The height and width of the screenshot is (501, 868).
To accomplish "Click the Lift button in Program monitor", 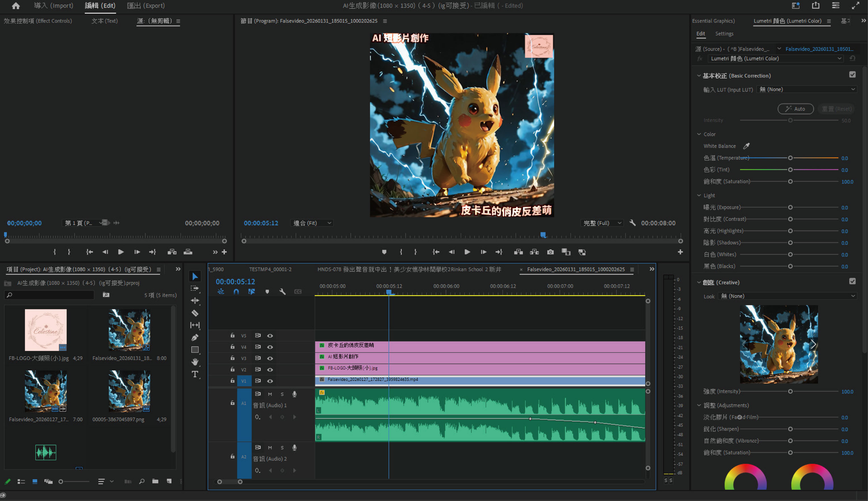I will (x=519, y=252).
